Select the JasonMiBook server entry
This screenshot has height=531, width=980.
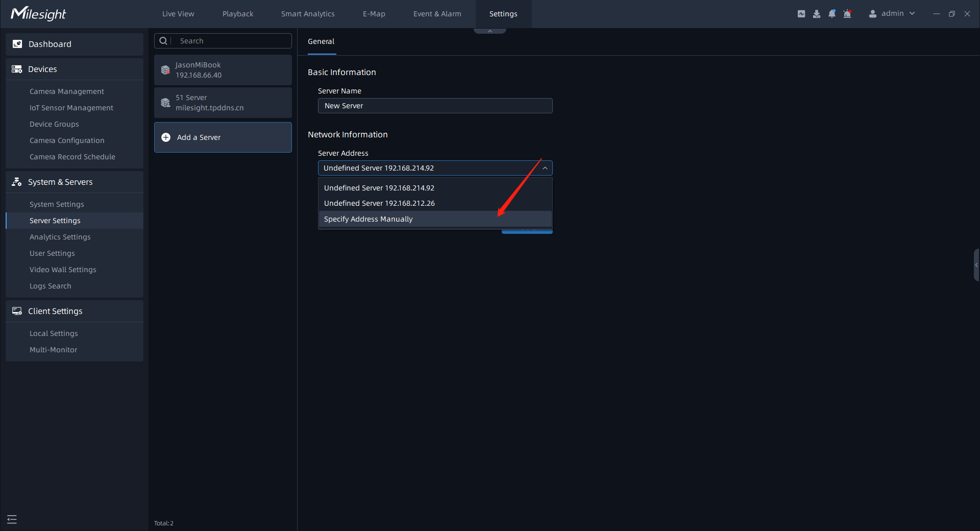coord(223,70)
